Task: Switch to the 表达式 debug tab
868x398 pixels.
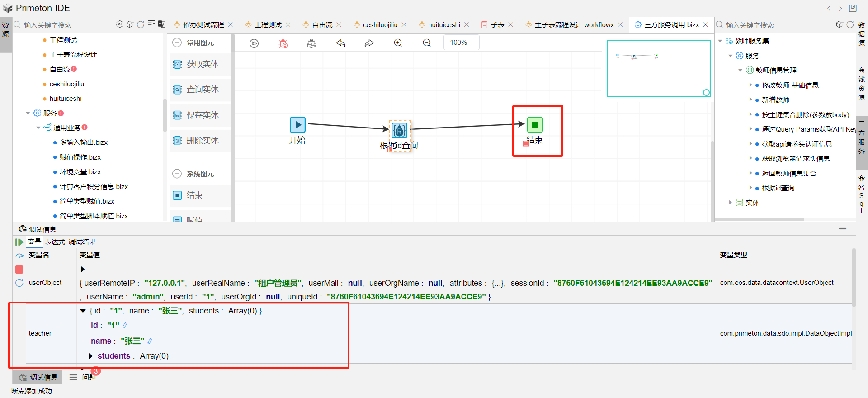Action: click(x=55, y=242)
